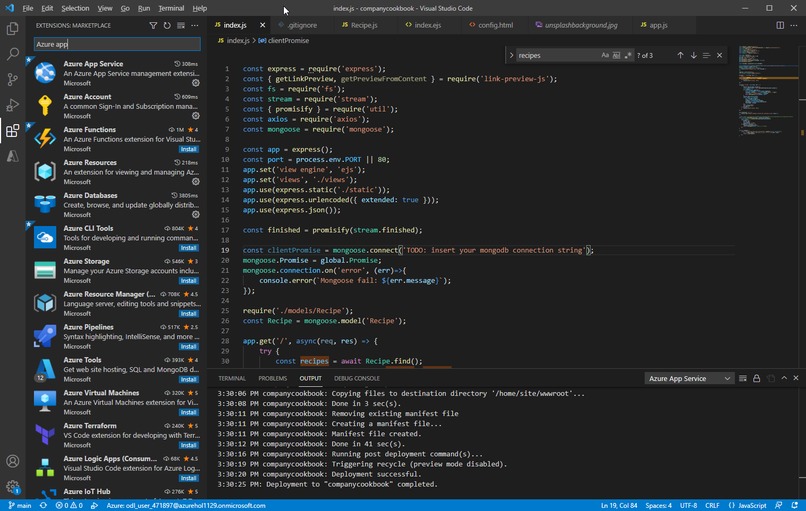The image size is (806, 511).
Task: Refresh the extensions marketplace list
Action: (167, 25)
